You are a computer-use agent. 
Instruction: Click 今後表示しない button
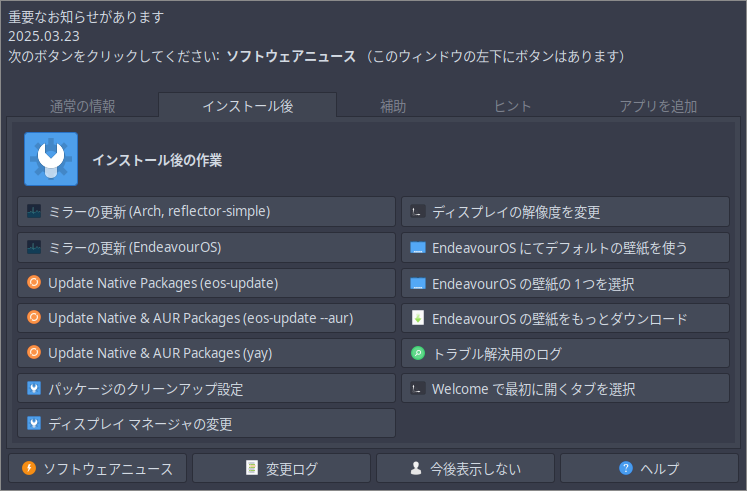point(465,468)
